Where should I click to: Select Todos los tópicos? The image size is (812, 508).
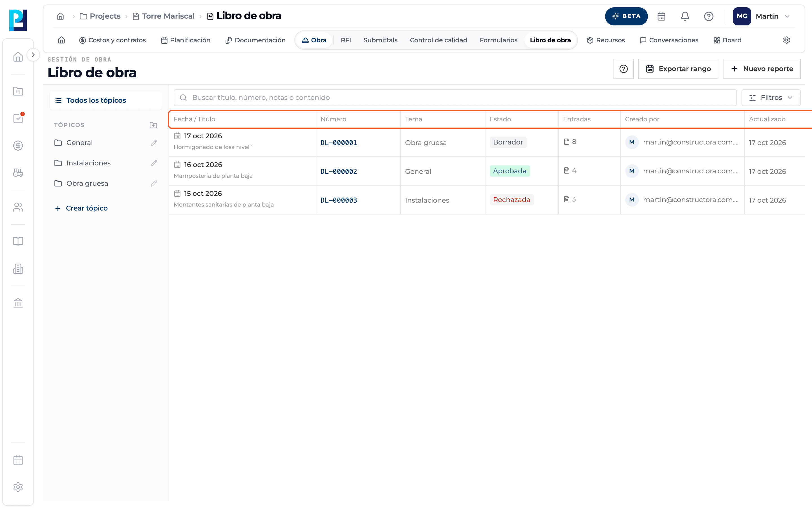(105, 100)
